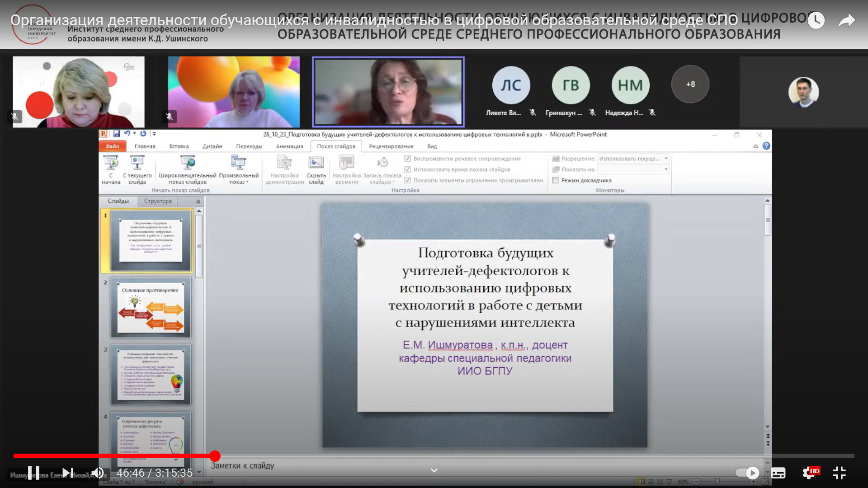Toggle subtitles captions button

778,473
